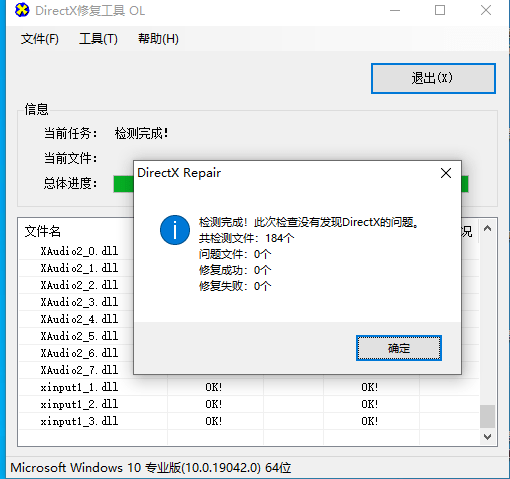Screen dimensions: 510x479
Task: Click first OK! cell in xinput1_1.dll row
Action: [214, 387]
